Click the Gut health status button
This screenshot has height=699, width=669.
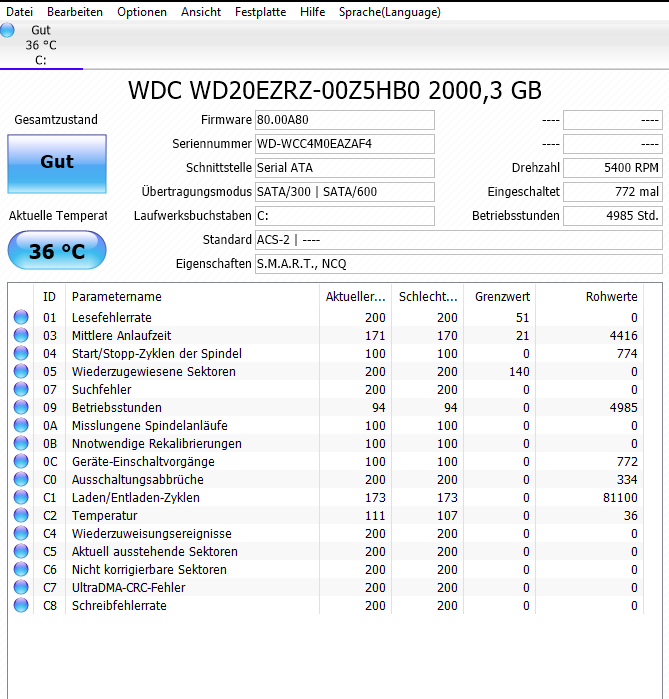tap(57, 164)
